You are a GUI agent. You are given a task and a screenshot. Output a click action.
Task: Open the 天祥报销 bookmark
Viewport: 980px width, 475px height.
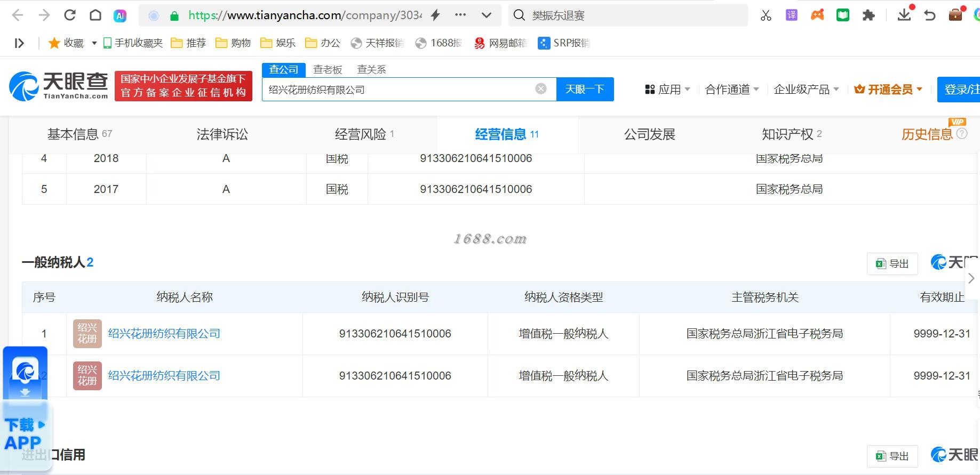pos(377,43)
